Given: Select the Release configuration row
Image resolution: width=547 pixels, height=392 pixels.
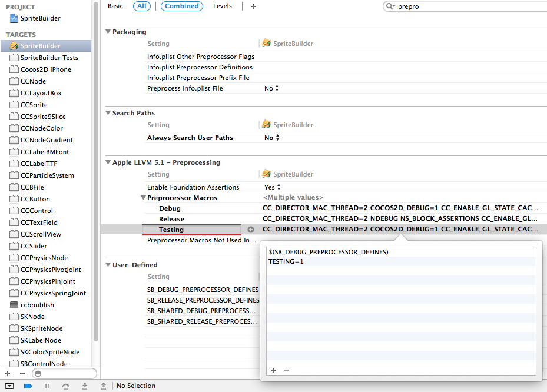Looking at the screenshot, I should click(x=171, y=219).
